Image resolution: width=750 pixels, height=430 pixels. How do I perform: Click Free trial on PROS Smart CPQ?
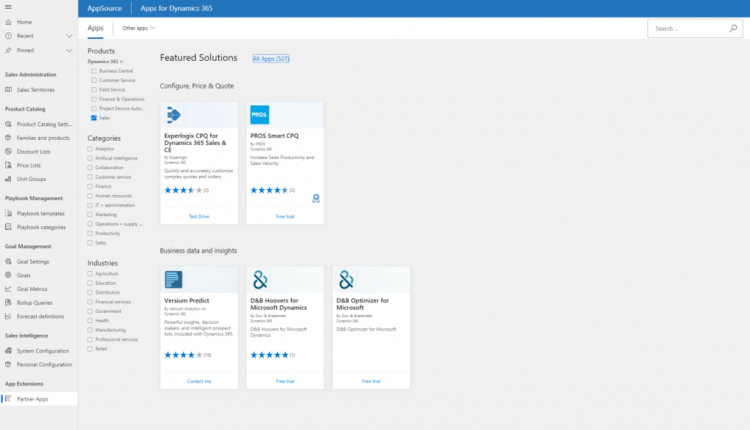tap(285, 215)
